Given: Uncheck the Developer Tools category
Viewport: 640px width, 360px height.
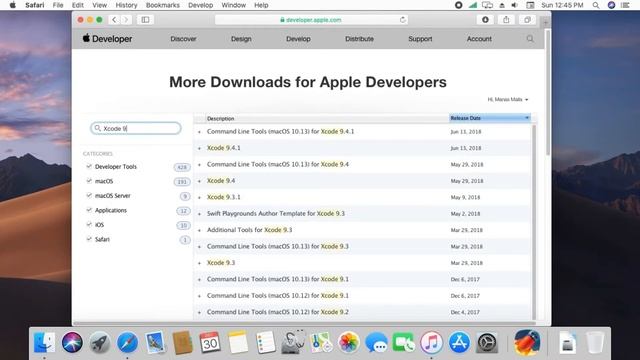Looking at the screenshot, I should click(89, 166).
